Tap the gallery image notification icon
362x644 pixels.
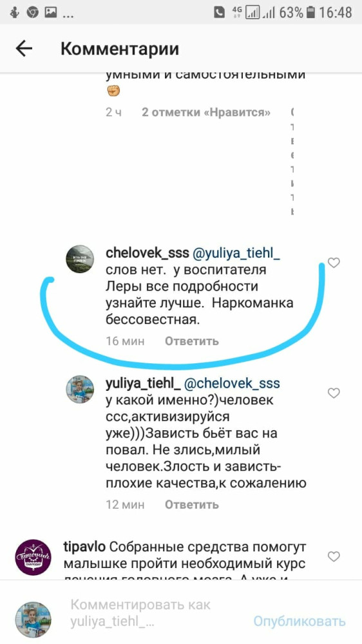pyautogui.click(x=50, y=13)
